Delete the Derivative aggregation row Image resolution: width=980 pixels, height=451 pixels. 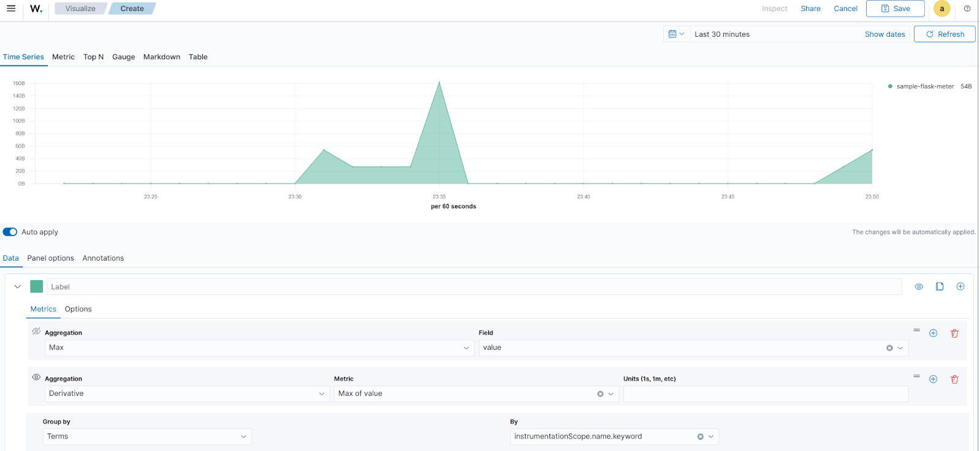[954, 379]
